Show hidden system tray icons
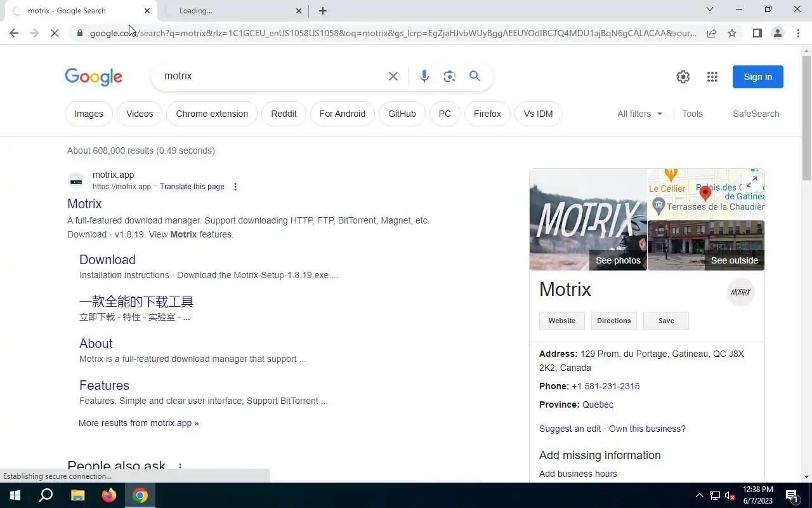 (x=699, y=495)
